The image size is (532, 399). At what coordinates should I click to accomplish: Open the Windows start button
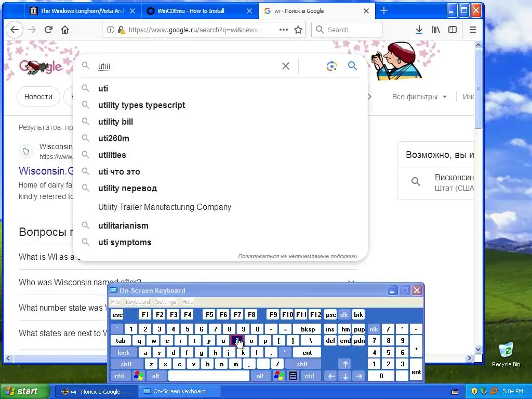tap(24, 391)
